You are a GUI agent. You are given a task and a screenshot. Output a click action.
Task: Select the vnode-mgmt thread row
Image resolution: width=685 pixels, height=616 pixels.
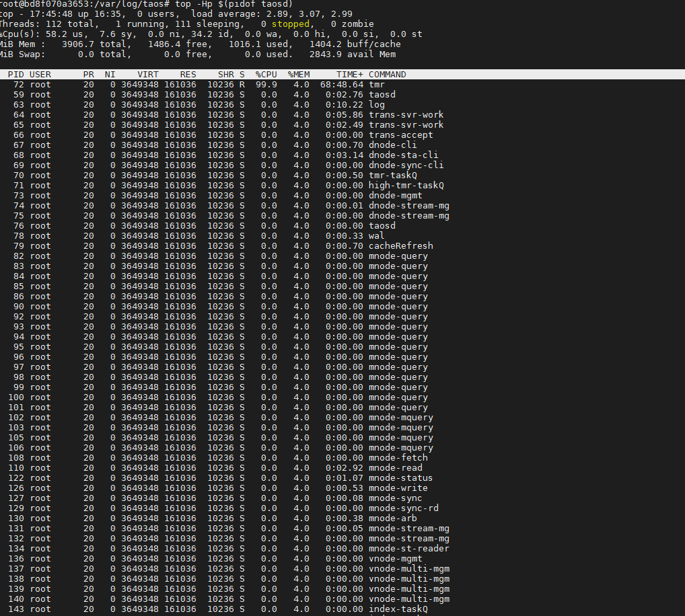pyautogui.click(x=202, y=559)
